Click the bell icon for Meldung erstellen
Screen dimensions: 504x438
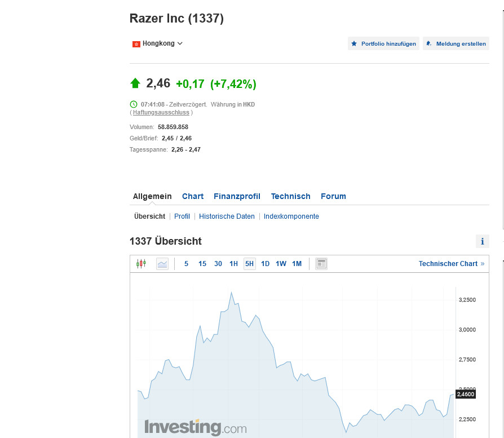(x=429, y=43)
